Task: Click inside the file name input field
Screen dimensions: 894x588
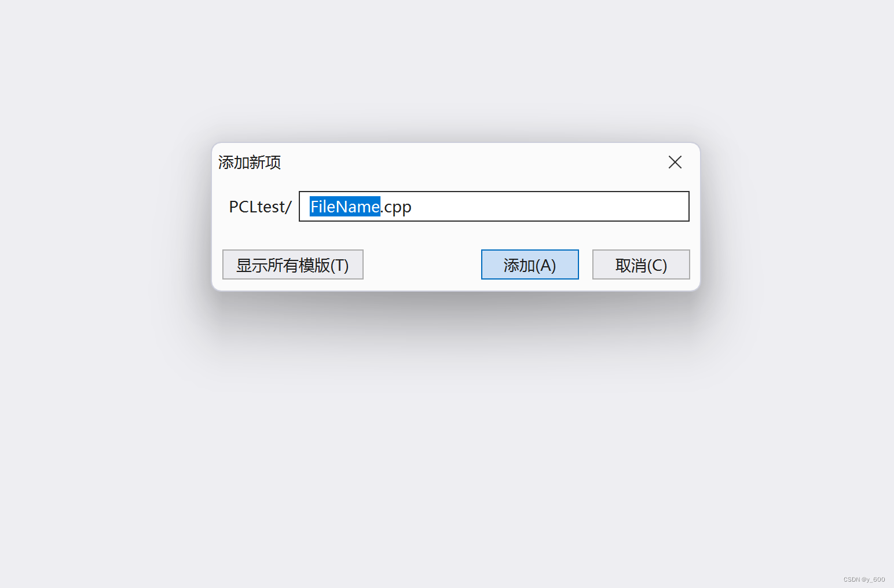Action: (x=494, y=206)
